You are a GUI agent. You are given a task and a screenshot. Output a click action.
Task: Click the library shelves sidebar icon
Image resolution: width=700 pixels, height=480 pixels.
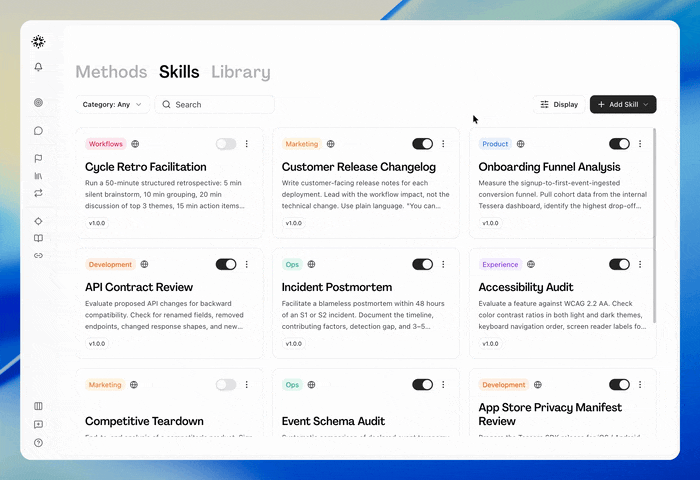point(38,176)
